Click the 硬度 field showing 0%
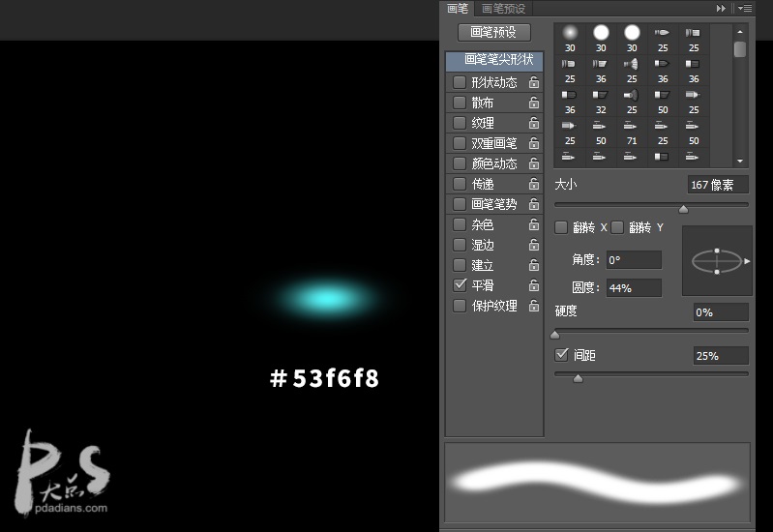The width and height of the screenshot is (773, 532). coord(721,312)
